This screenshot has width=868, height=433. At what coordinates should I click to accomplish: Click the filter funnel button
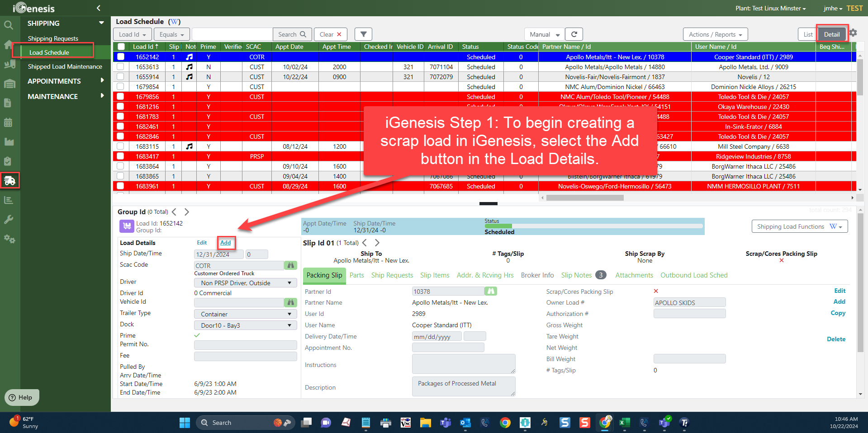tap(363, 34)
